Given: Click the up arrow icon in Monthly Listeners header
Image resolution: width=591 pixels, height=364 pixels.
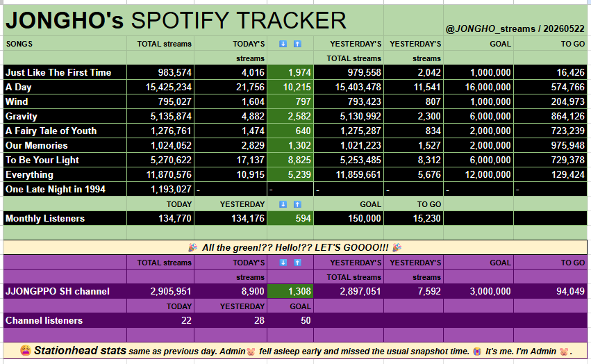Looking at the screenshot, I should (x=297, y=204).
